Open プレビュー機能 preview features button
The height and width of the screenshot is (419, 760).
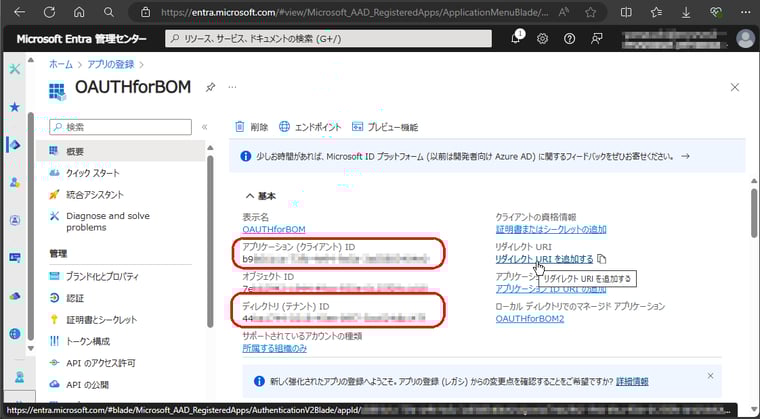click(x=385, y=127)
